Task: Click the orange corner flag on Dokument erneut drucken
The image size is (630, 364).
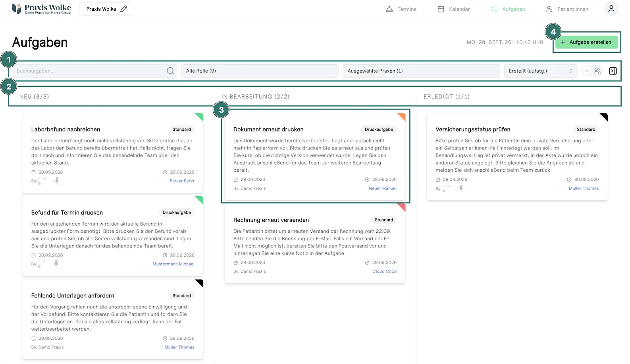Action: [x=402, y=117]
